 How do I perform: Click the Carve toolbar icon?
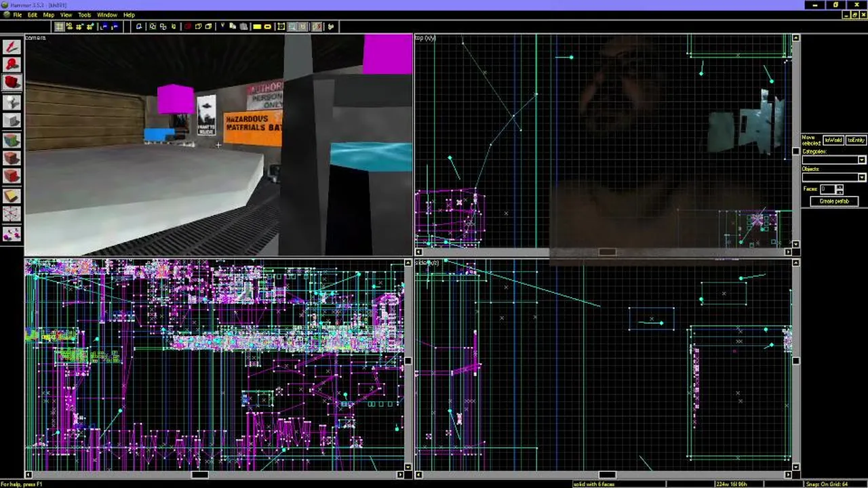click(139, 26)
